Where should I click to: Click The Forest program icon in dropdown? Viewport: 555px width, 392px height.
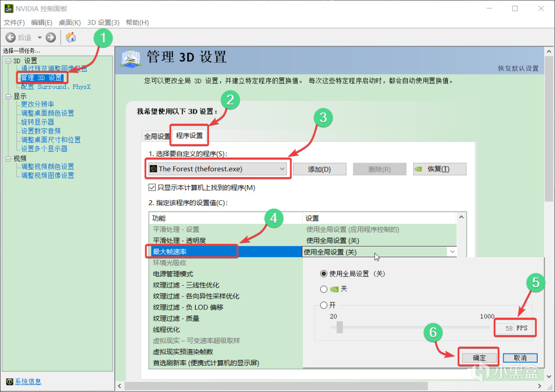[x=153, y=169]
